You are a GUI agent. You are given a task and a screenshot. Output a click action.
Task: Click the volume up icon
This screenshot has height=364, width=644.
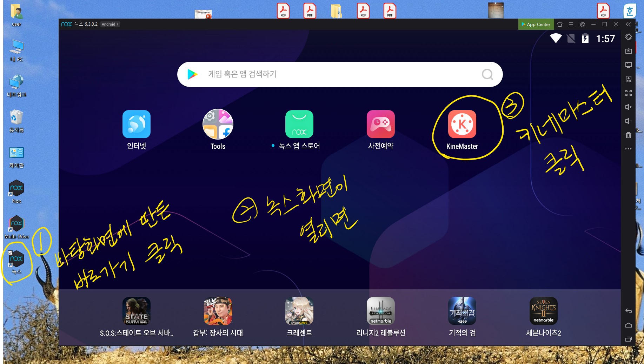coord(629,107)
